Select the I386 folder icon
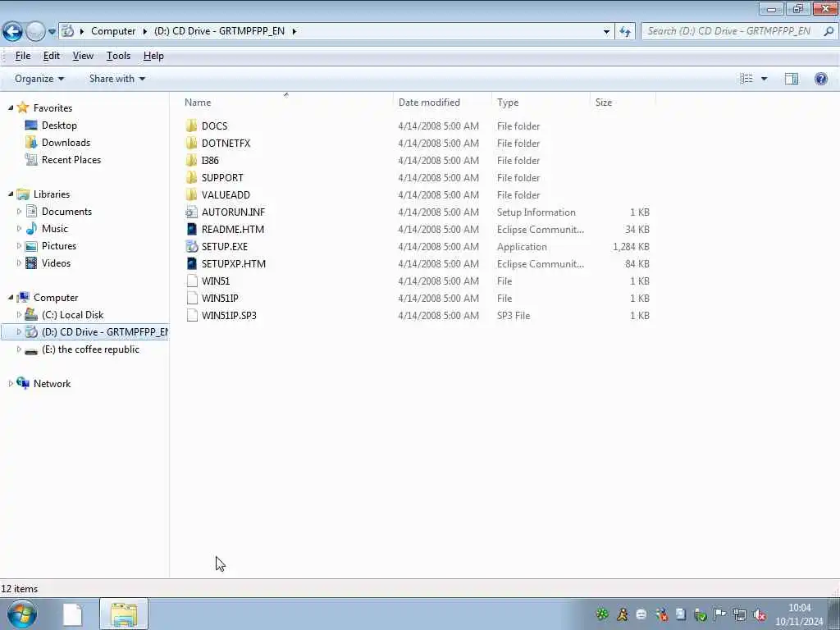 pos(191,160)
